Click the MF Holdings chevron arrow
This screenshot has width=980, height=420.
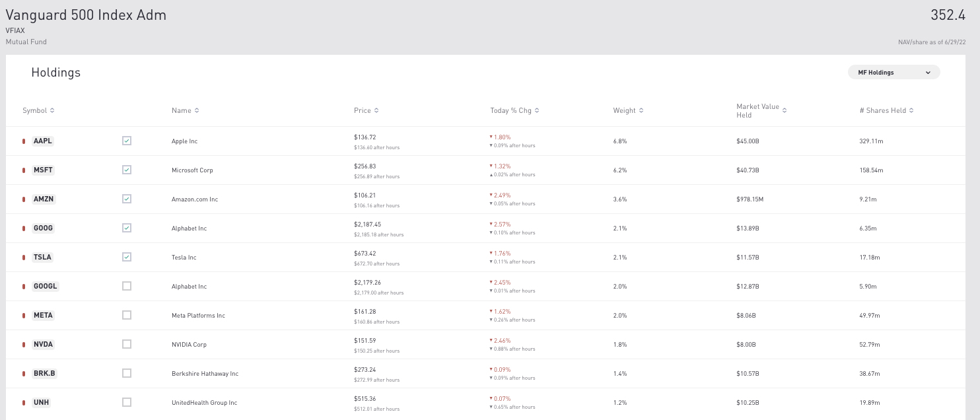click(928, 73)
